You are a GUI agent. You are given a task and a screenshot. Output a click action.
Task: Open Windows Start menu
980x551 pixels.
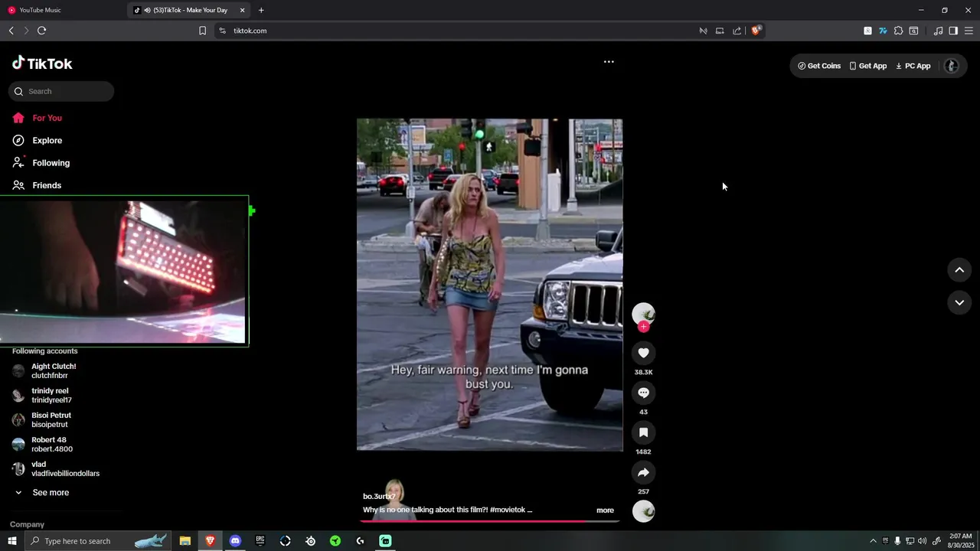[x=11, y=541]
